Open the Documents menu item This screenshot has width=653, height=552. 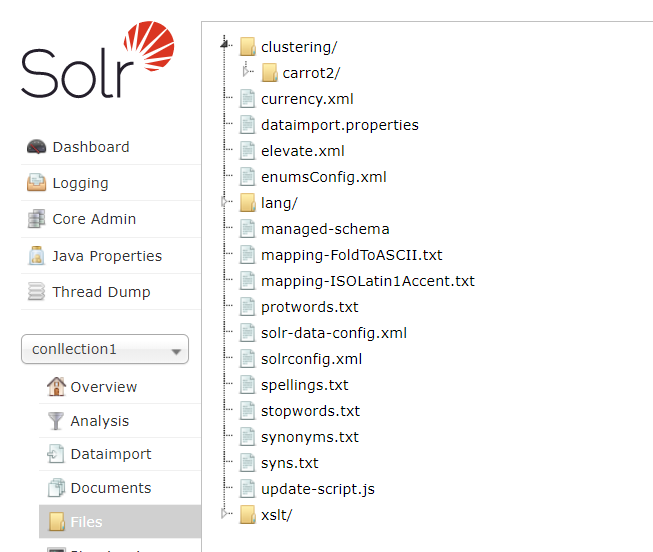tap(110, 488)
